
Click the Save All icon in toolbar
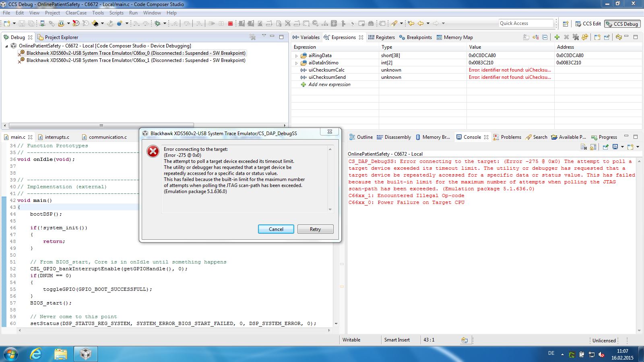(31, 23)
